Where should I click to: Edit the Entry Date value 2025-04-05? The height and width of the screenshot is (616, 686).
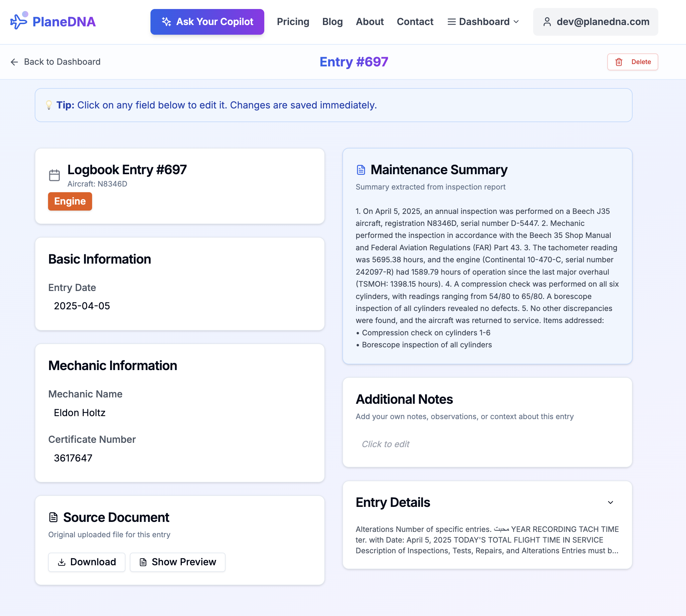click(x=82, y=306)
